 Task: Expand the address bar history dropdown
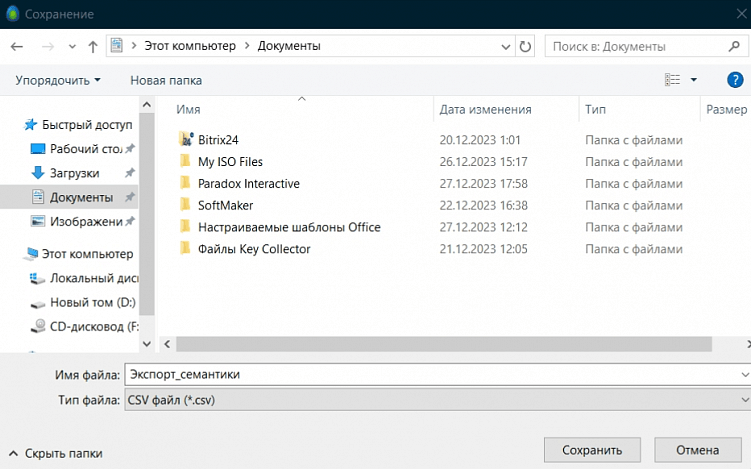pos(505,46)
